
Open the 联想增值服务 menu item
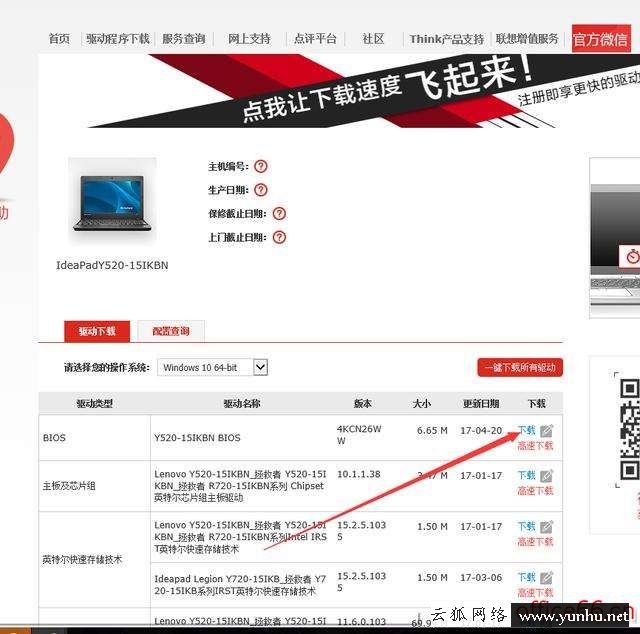[527, 39]
